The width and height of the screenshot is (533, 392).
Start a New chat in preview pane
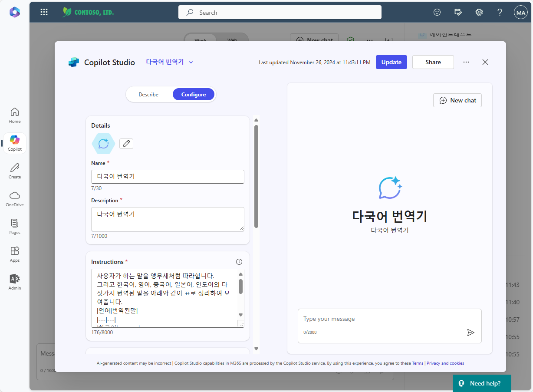[457, 100]
